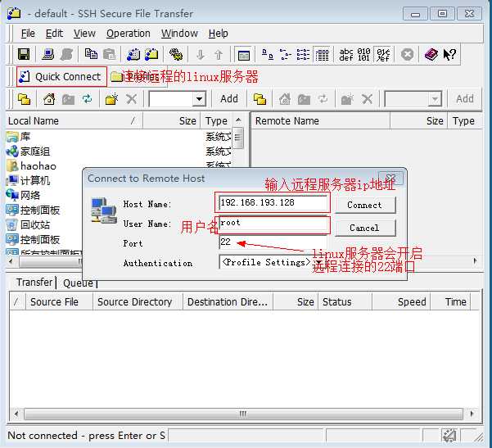The width and height of the screenshot is (492, 448).
Task: Open the Operation menu
Action: click(x=128, y=34)
